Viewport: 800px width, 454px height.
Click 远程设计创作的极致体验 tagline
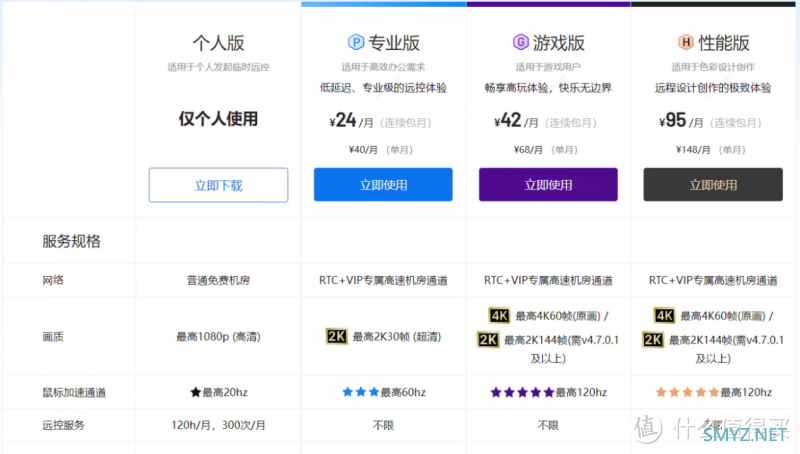[x=713, y=88]
